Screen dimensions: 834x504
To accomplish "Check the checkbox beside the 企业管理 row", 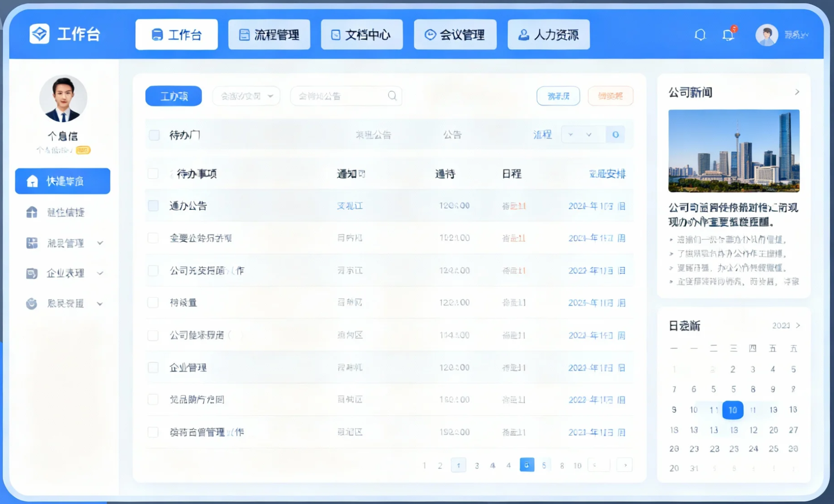I will pos(153,368).
